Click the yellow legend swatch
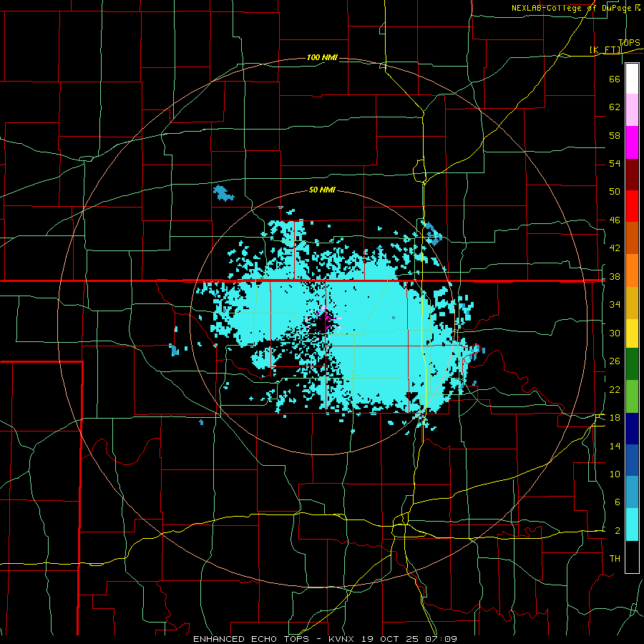Image resolution: width=644 pixels, height=644 pixels. (x=632, y=334)
